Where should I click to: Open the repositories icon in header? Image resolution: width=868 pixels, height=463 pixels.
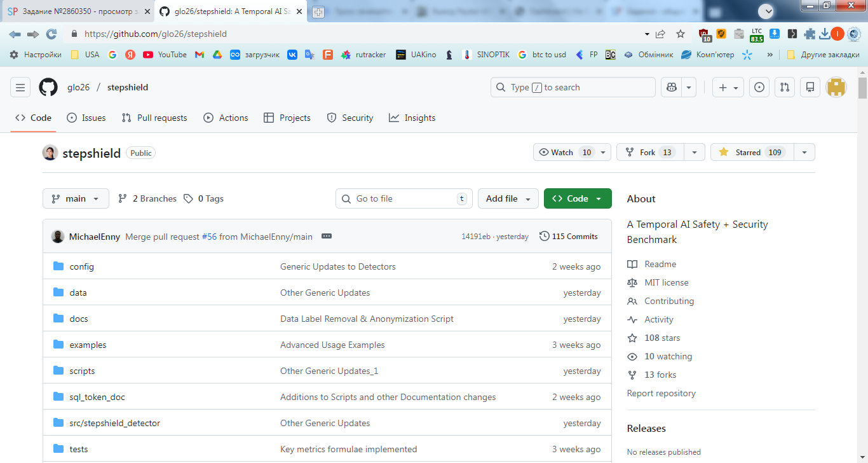tap(810, 87)
